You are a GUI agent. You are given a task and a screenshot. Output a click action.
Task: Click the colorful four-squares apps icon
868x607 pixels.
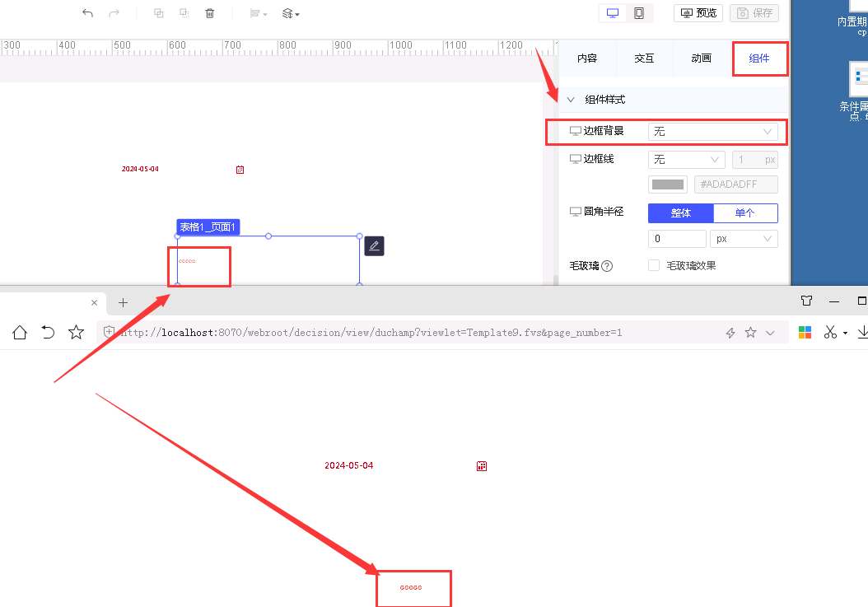(805, 332)
